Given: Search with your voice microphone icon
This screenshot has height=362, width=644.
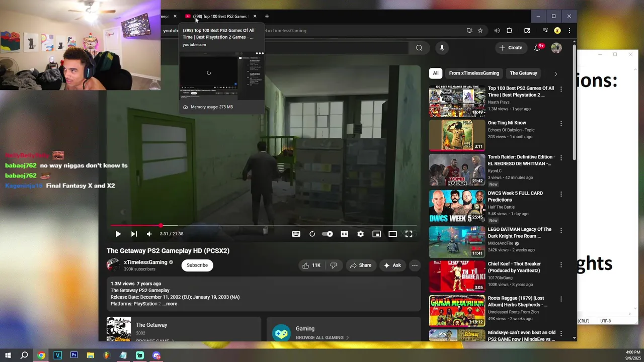Looking at the screenshot, I should (442, 48).
